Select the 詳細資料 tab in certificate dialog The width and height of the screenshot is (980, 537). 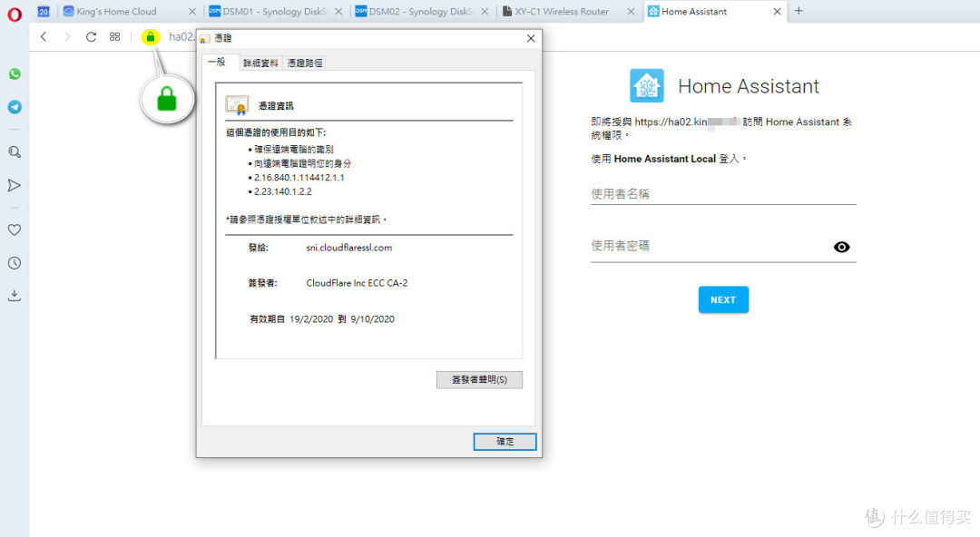[260, 63]
